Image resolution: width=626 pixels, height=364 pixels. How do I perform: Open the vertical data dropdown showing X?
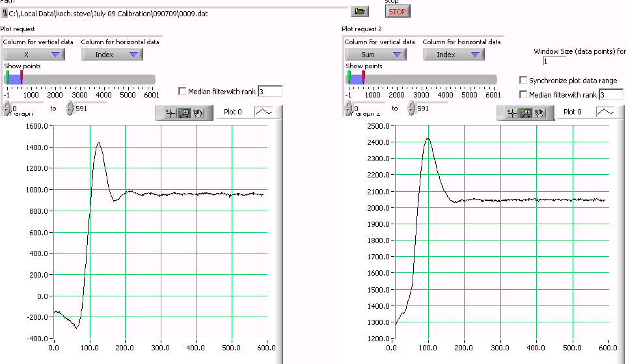pyautogui.click(x=34, y=55)
